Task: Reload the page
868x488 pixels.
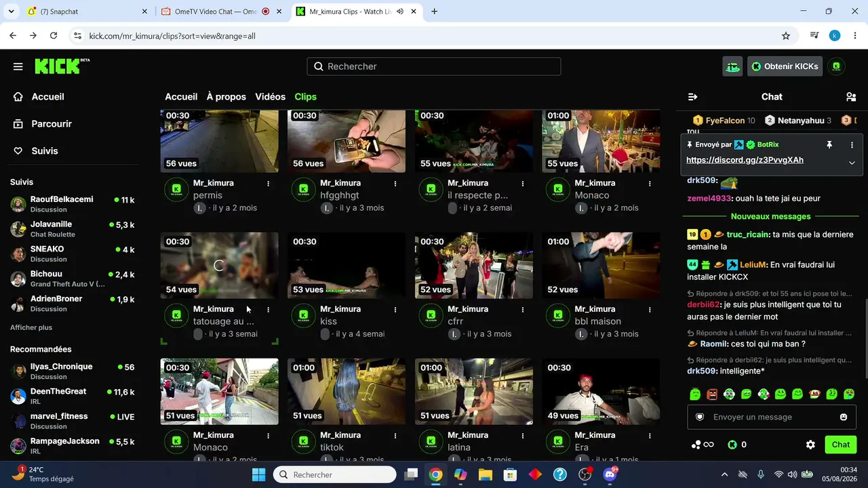Action: [x=53, y=36]
